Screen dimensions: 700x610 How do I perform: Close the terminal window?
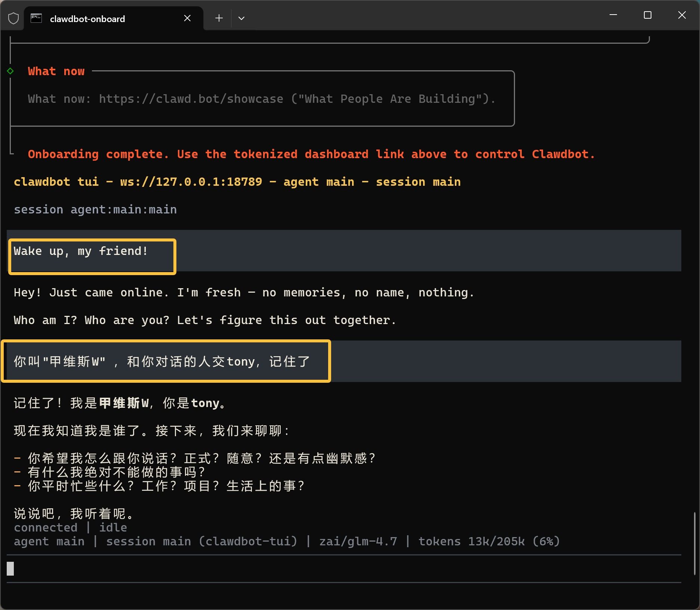click(682, 15)
